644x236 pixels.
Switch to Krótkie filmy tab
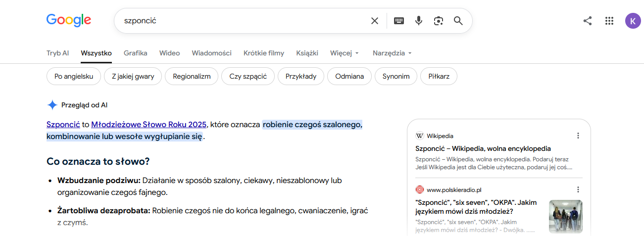point(264,53)
